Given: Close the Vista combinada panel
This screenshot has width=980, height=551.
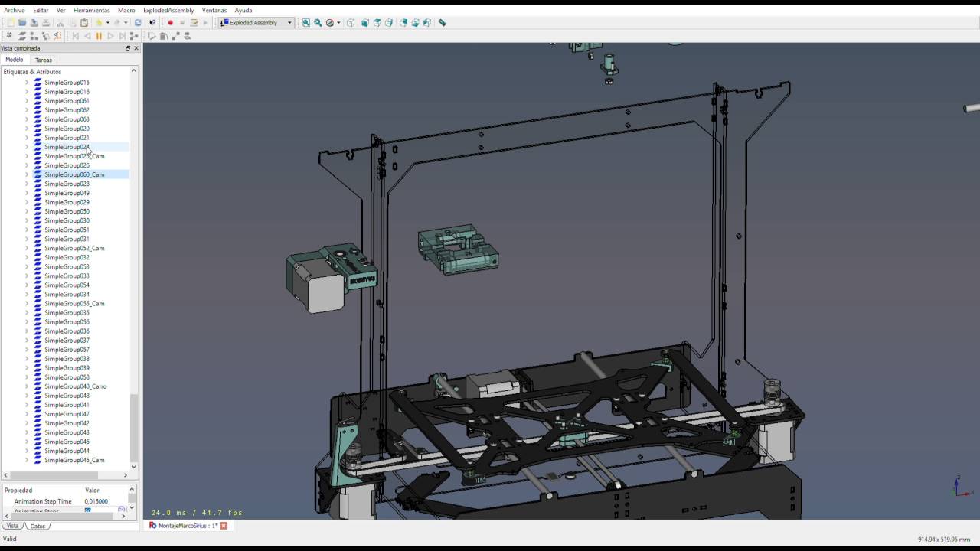Looking at the screenshot, I should 136,48.
